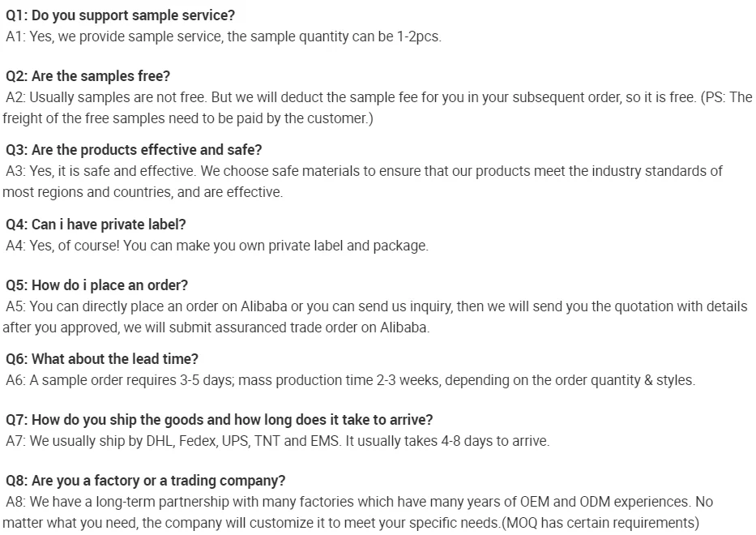Select the Q6 lead time question heading
The height and width of the screenshot is (535, 756).
(x=102, y=359)
